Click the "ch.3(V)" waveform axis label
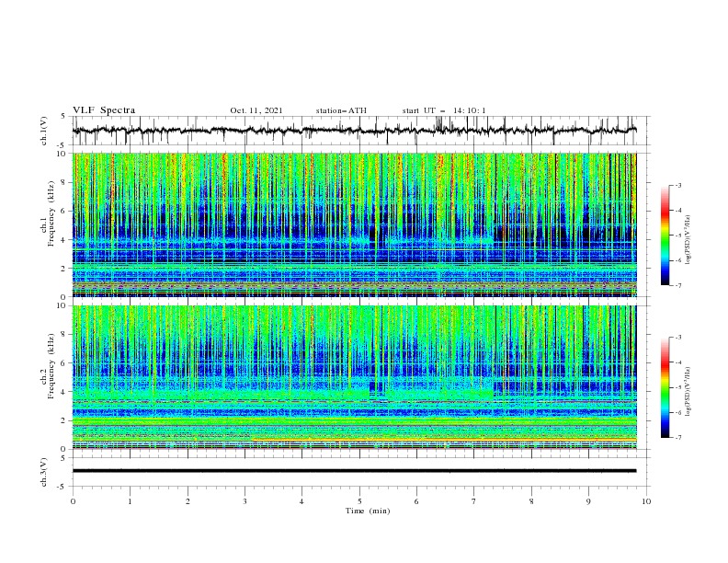 44,472
